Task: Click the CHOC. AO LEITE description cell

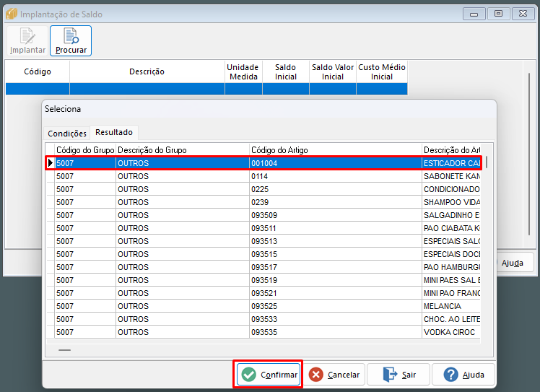Action: [451, 319]
